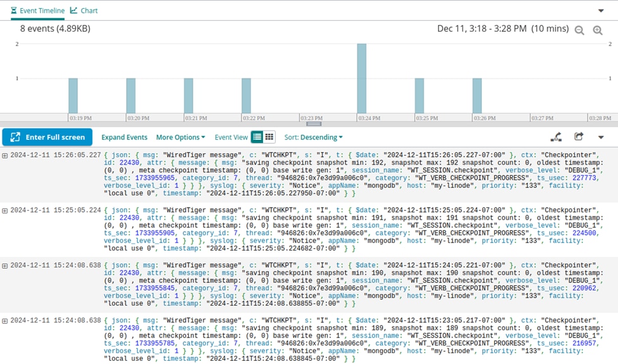Switch event view to table grid mode
This screenshot has height=364, width=618.
269,137
